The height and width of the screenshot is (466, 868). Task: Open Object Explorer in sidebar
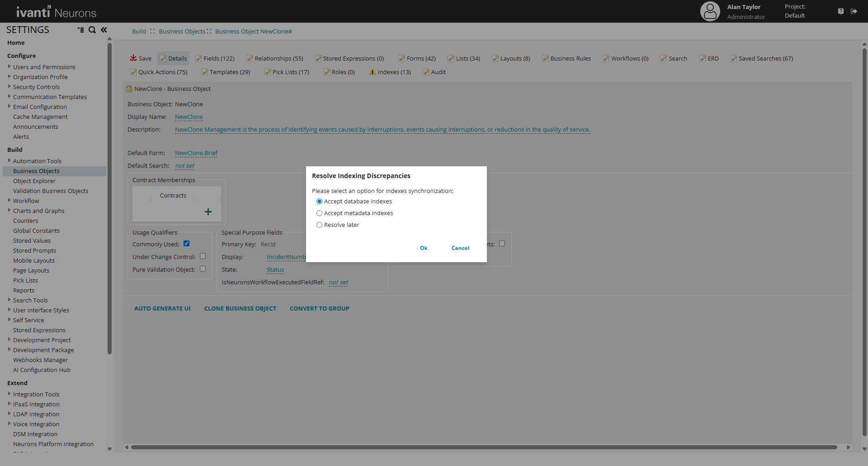coord(34,181)
